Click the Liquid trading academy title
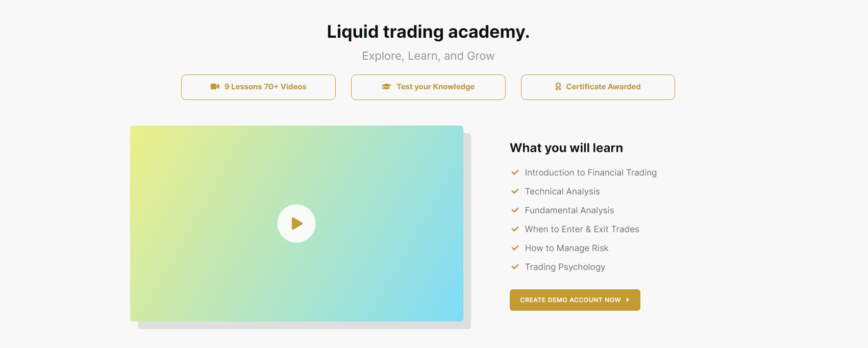This screenshot has height=348, width=868. 428,32
